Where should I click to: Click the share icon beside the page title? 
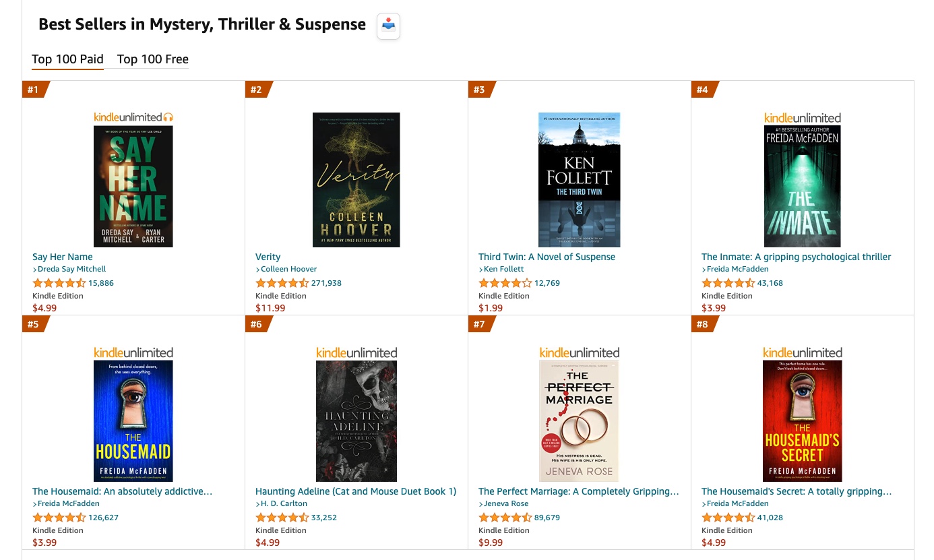pos(388,25)
